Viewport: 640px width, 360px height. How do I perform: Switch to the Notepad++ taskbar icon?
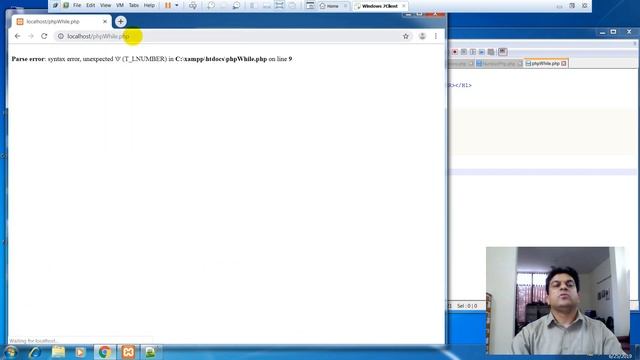click(x=150, y=352)
